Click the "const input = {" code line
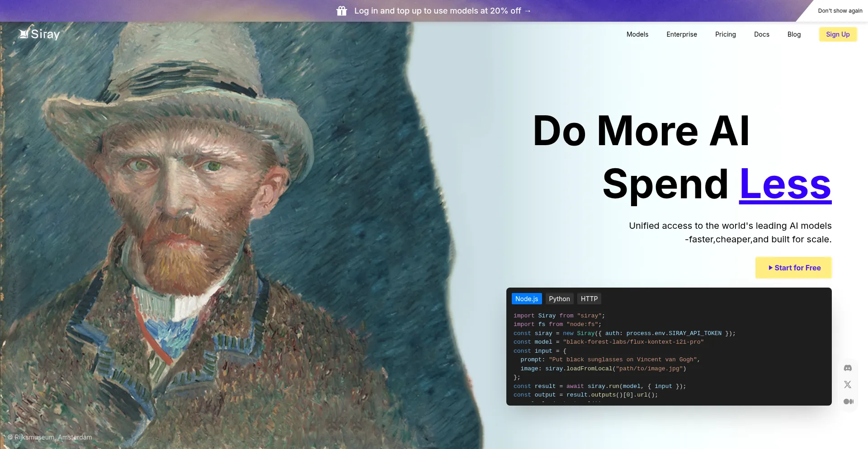Viewport: 868px width, 449px height. [540, 351]
